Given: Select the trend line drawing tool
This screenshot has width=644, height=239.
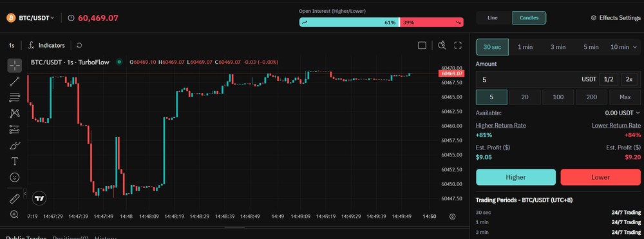Looking at the screenshot, I should tap(15, 81).
